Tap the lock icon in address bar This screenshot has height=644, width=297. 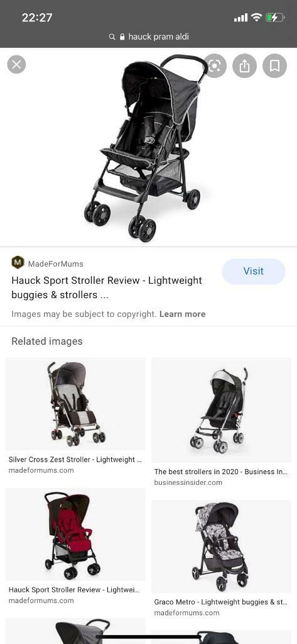(x=122, y=36)
